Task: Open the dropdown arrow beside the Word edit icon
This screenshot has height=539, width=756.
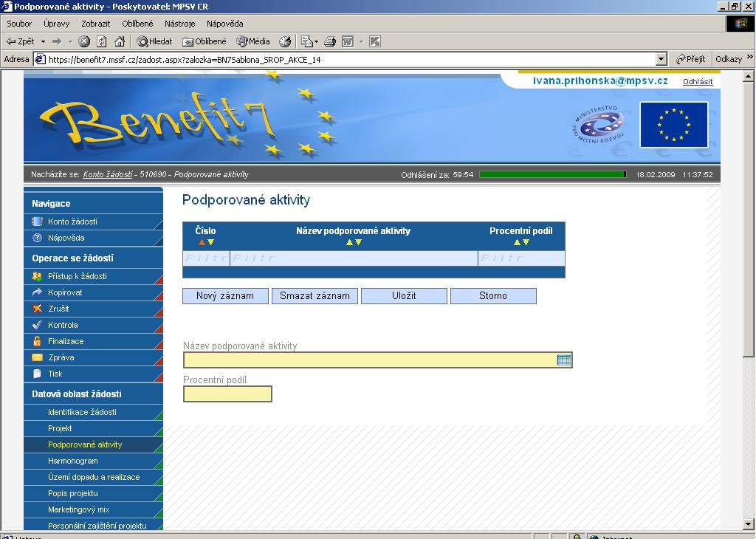Action: (x=361, y=41)
